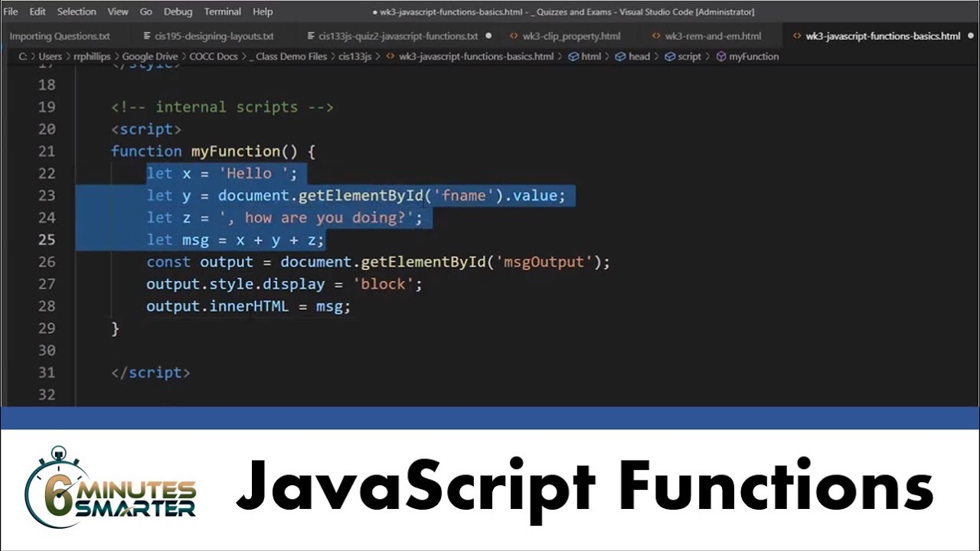Click the unsaved dot on the cis133js-quiz2 tab
This screenshot has width=980, height=551.
click(488, 36)
